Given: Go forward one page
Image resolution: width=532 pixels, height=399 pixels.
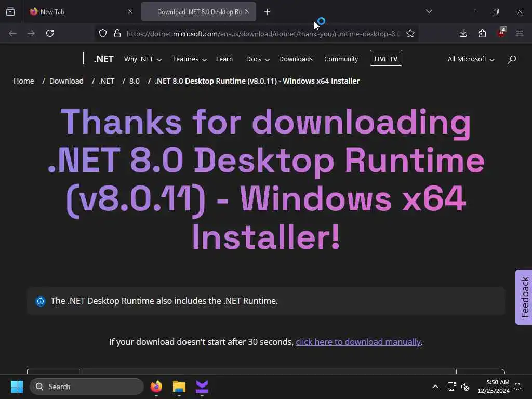Looking at the screenshot, I should pyautogui.click(x=31, y=33).
